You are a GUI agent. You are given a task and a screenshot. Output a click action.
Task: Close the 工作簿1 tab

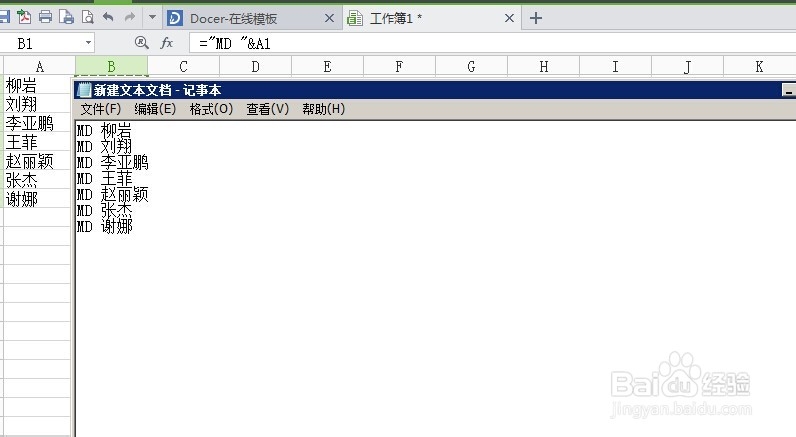(509, 18)
